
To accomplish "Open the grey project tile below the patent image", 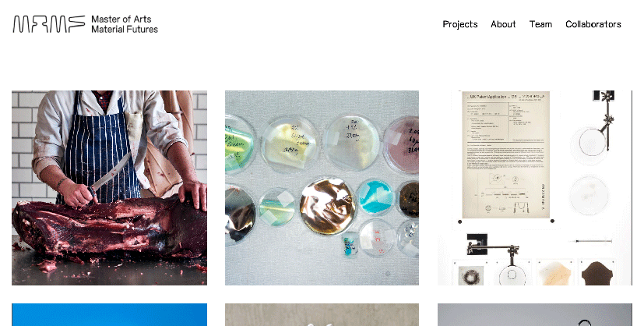I will (x=535, y=315).
